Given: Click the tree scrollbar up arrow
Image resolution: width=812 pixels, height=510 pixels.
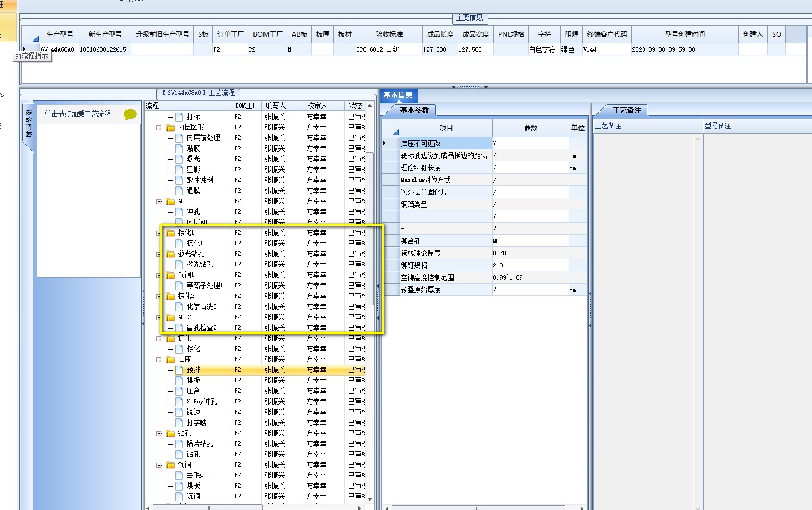Looking at the screenshot, I should (370, 105).
